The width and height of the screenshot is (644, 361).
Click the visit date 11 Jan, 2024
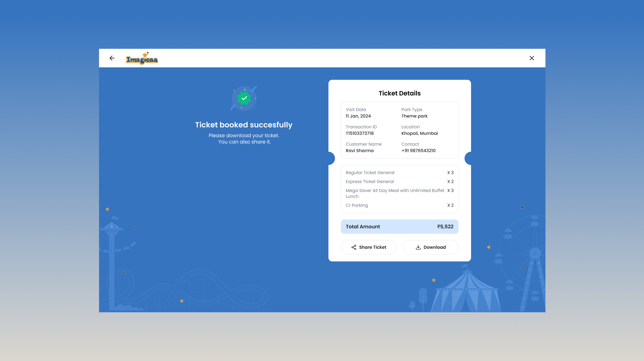[358, 116]
